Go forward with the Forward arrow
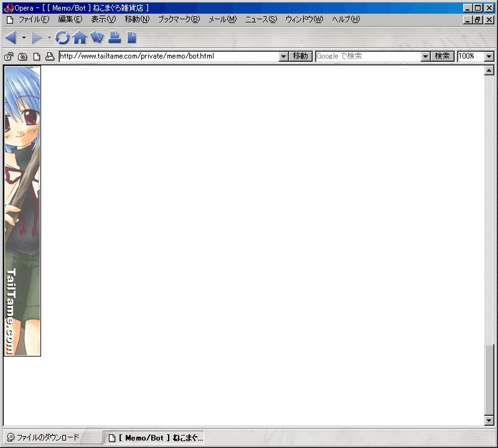The height and width of the screenshot is (448, 498). point(37,37)
